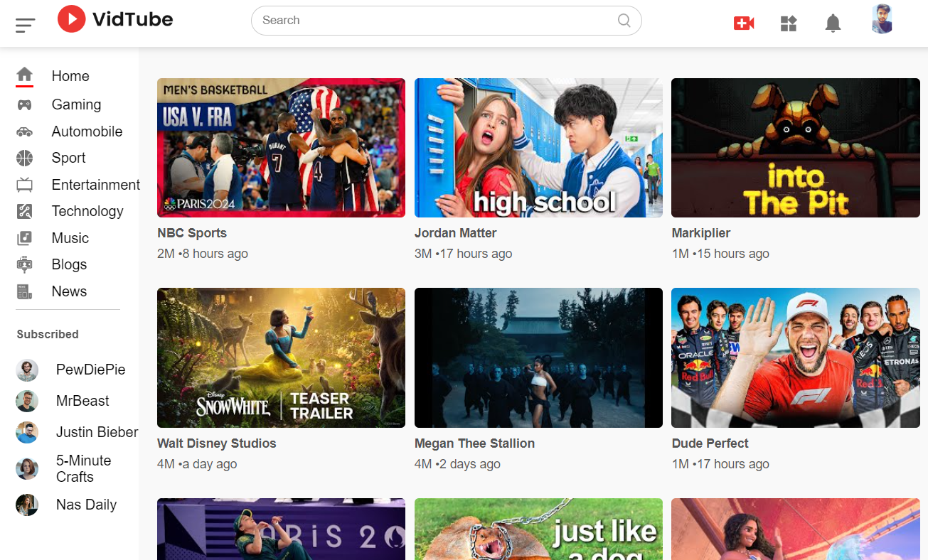
Task: Select Gaming category
Action: click(x=76, y=104)
